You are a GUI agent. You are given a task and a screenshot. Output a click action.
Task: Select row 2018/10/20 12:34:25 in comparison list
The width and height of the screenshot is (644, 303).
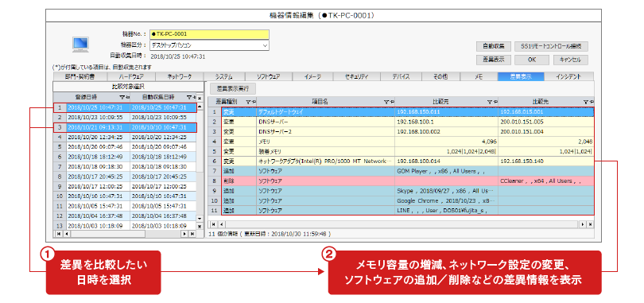(125, 137)
